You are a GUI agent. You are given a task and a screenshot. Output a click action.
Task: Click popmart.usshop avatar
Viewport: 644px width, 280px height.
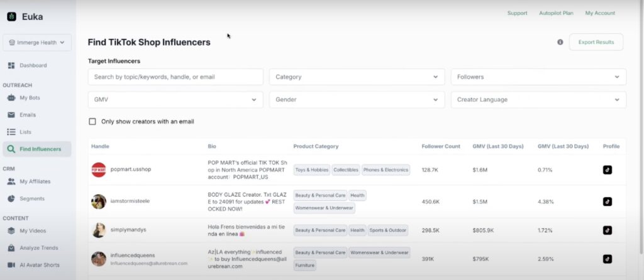99,170
